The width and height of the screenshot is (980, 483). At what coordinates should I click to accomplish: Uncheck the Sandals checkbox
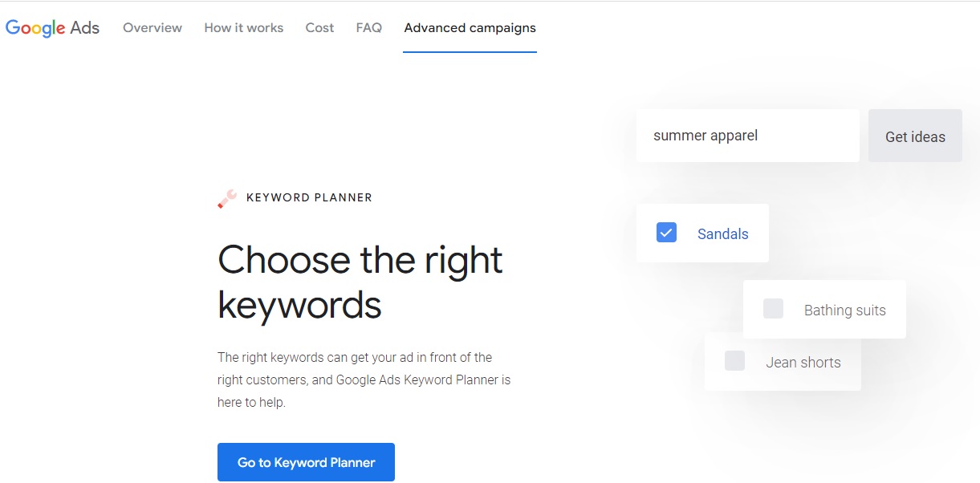pos(666,233)
